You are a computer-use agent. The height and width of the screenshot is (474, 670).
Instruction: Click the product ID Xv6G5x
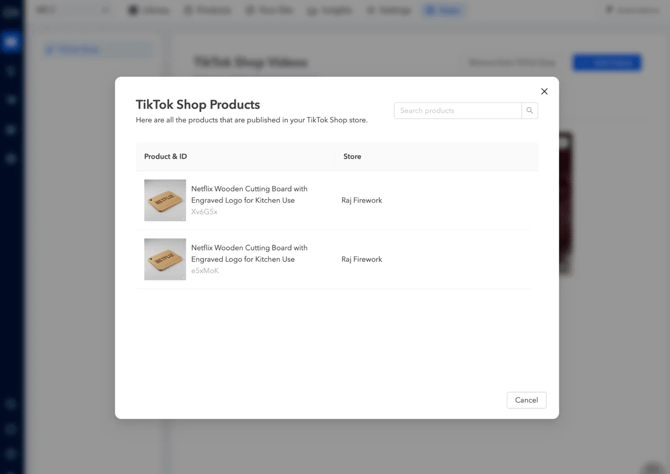coord(204,212)
